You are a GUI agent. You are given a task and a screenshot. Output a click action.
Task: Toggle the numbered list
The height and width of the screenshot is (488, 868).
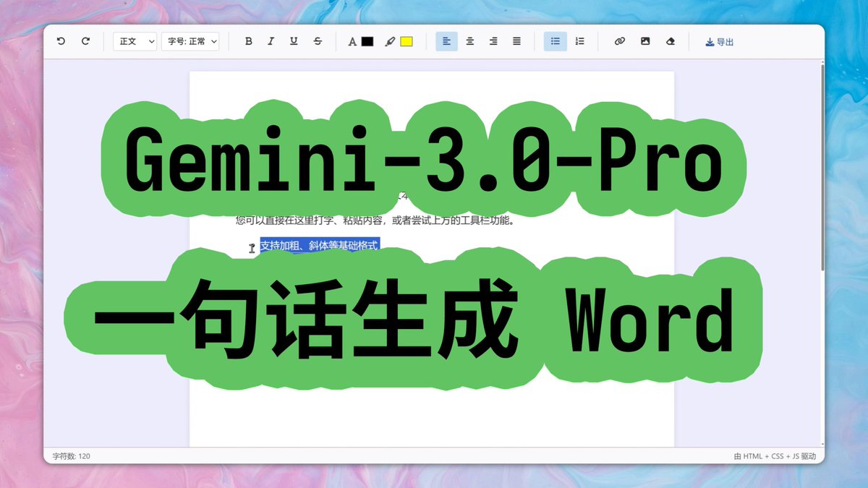tap(579, 42)
